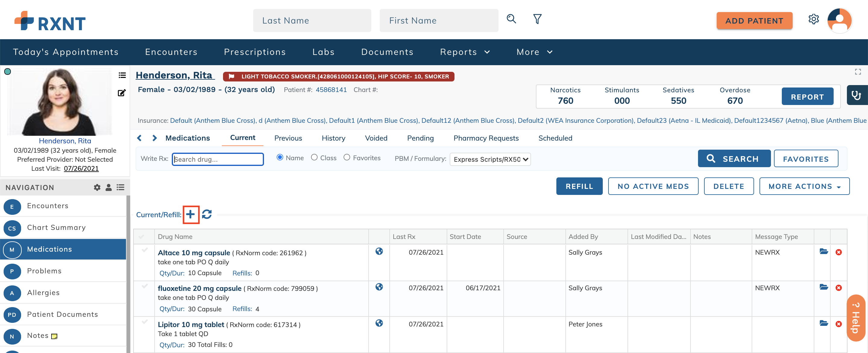Click the blue Search button
The image size is (868, 353).
click(x=734, y=159)
